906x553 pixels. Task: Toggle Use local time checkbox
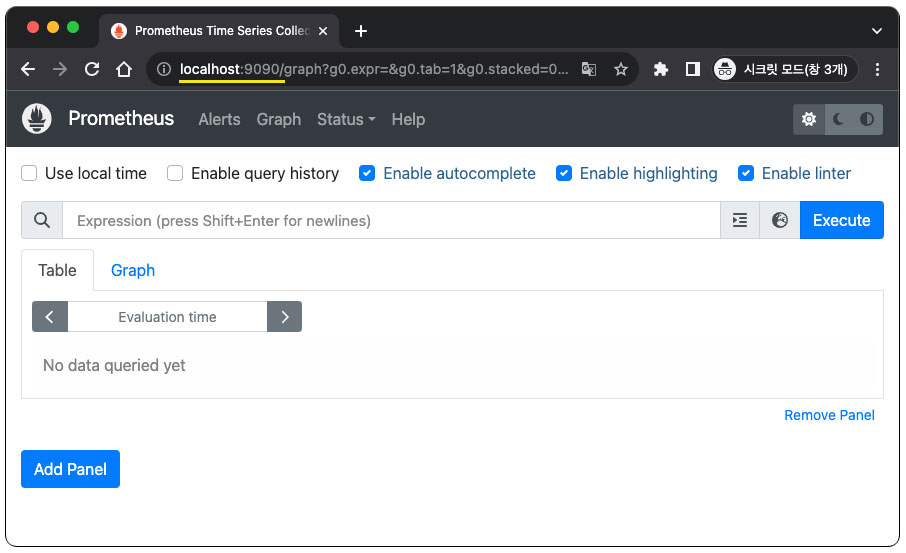coord(29,173)
